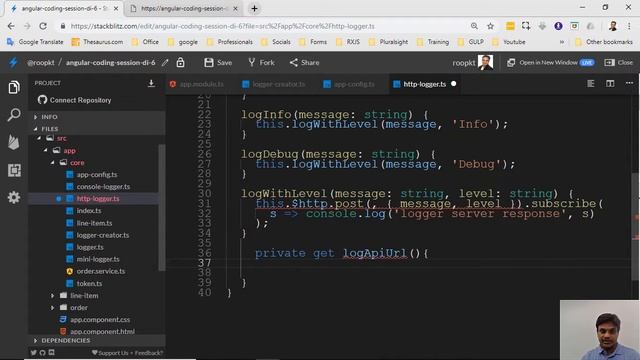Open the search panel icon in sidebar

point(14,114)
